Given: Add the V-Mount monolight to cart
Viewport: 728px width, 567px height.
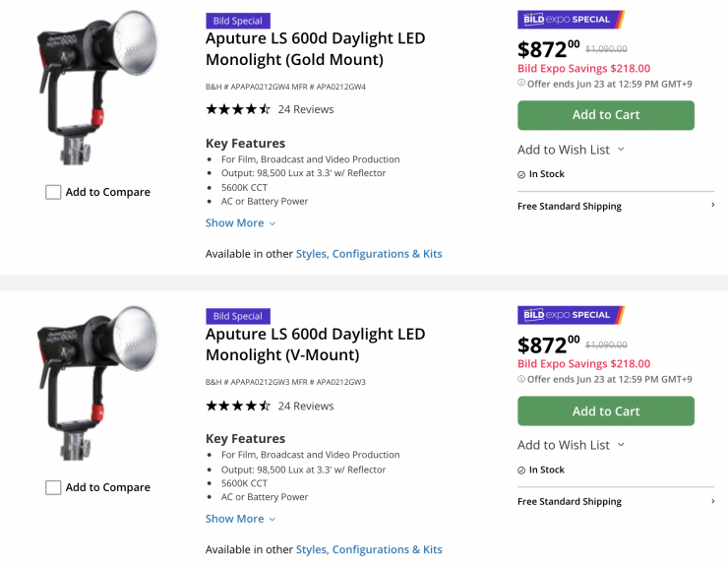Looking at the screenshot, I should point(606,411).
